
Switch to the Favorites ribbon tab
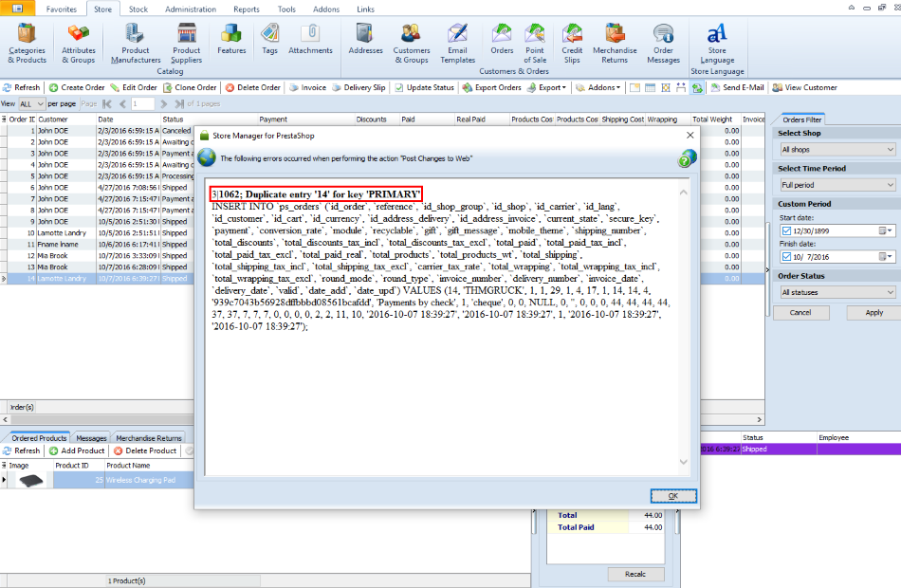62,9
